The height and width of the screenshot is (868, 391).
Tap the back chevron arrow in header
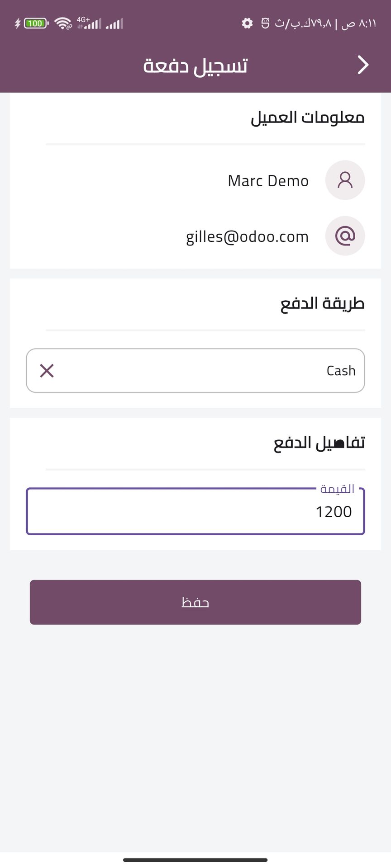[363, 65]
